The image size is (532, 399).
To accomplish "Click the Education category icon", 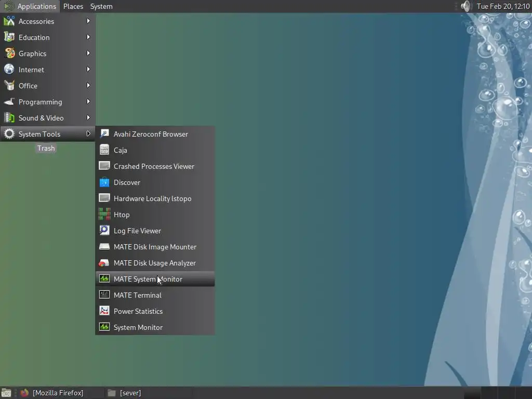I will pos(9,37).
